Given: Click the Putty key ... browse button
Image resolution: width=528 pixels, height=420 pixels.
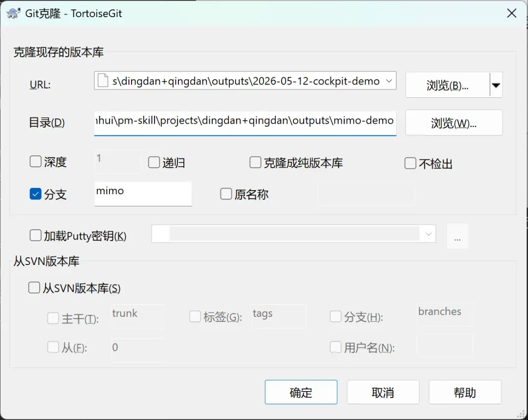Looking at the screenshot, I should [457, 236].
